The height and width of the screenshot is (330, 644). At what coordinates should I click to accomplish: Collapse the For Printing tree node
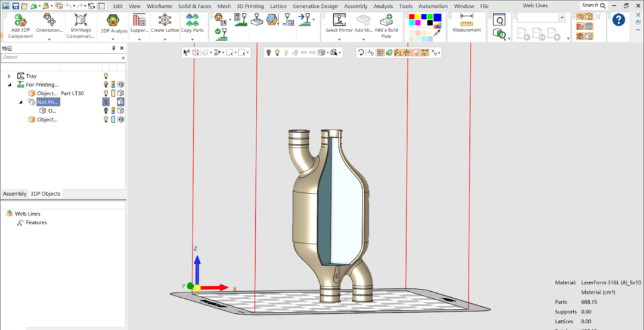9,85
